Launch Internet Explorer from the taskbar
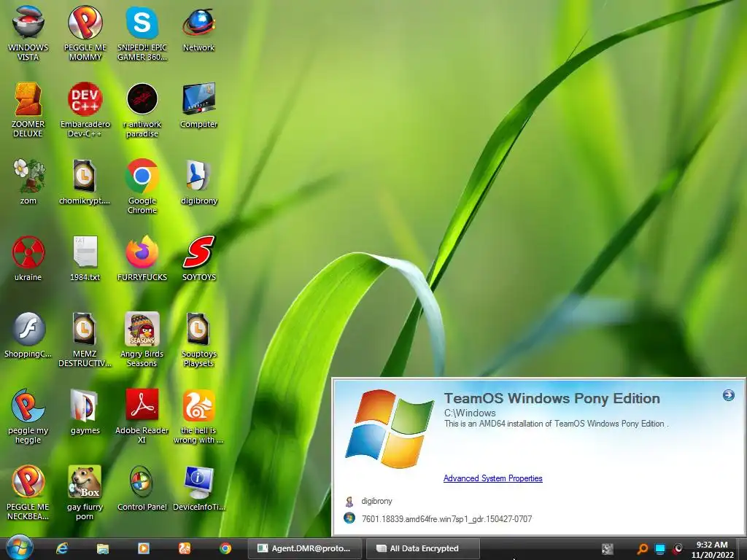Viewport: 747px width, 560px height. [x=62, y=548]
